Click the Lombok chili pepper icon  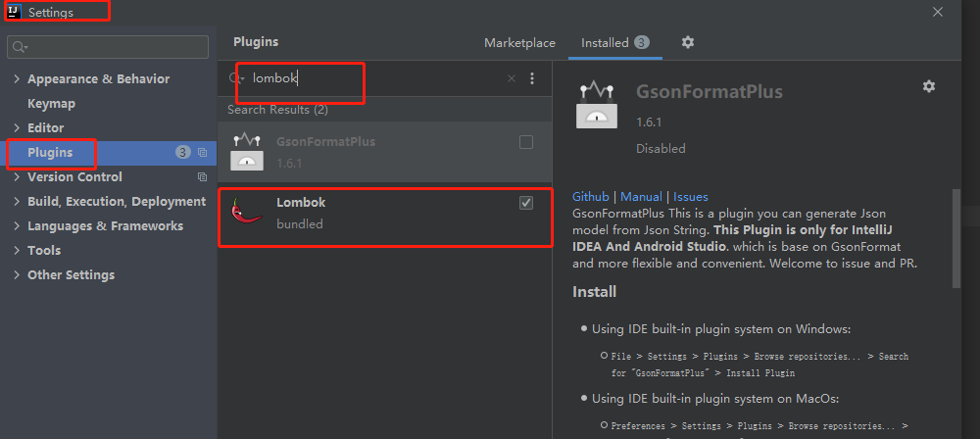tap(246, 211)
